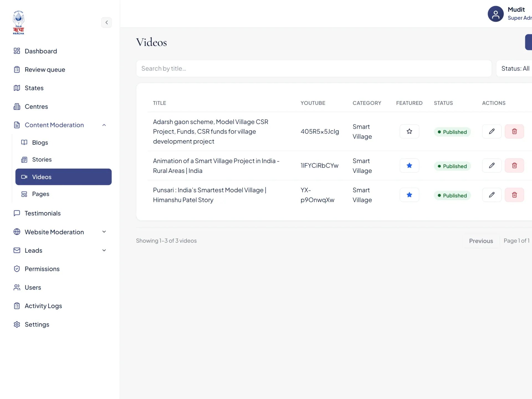Image resolution: width=532 pixels, height=399 pixels.
Task: Unfeature the Animation of a Smart Village video
Action: pyautogui.click(x=409, y=166)
